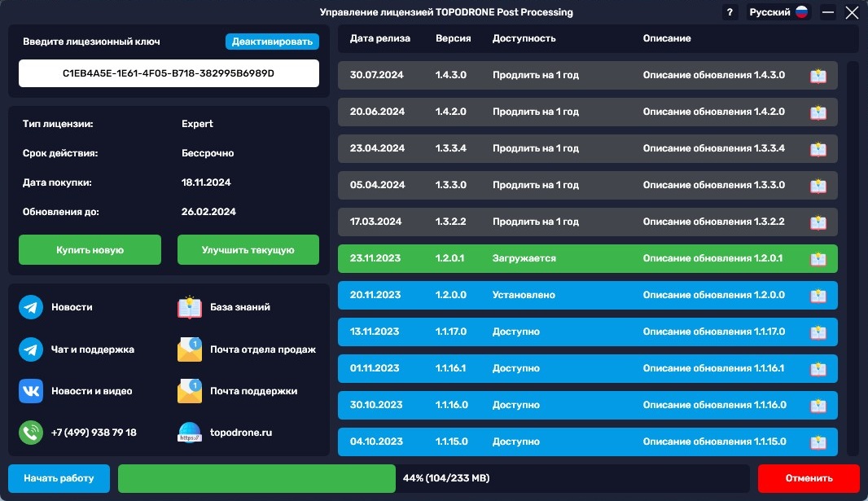The height and width of the screenshot is (501, 868).
Task: Open the changelog book icon for version 1.1.15.0
Action: pos(818,442)
